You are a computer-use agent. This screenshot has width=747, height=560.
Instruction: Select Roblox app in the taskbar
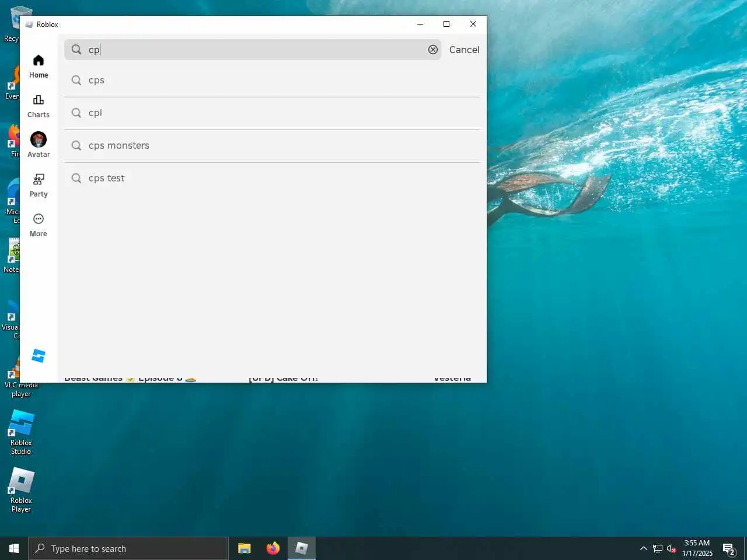[302, 548]
